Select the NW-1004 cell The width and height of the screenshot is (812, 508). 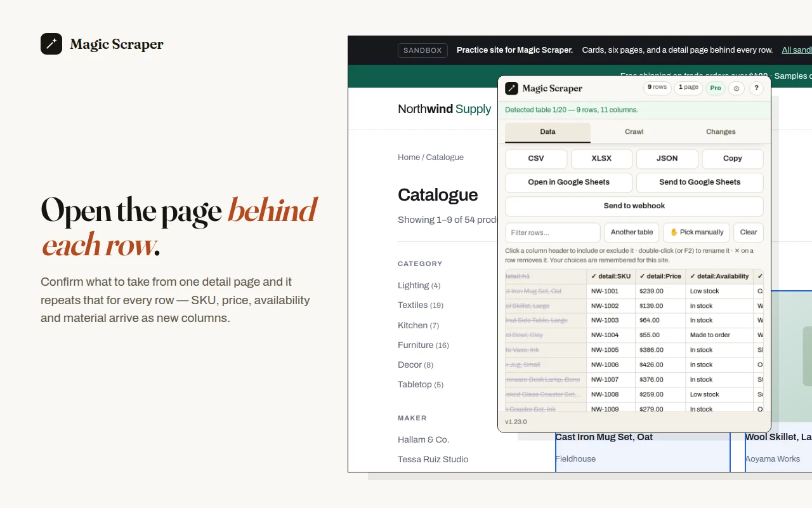coord(610,335)
